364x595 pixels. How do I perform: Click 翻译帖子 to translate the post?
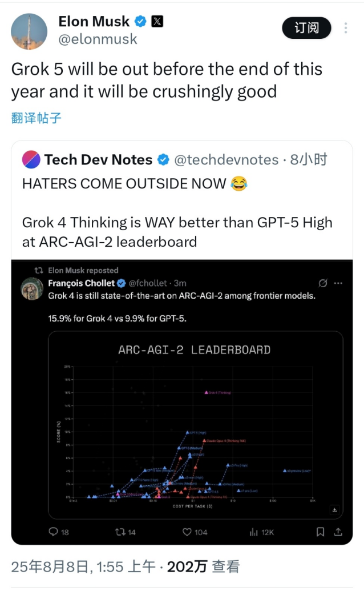tap(37, 118)
